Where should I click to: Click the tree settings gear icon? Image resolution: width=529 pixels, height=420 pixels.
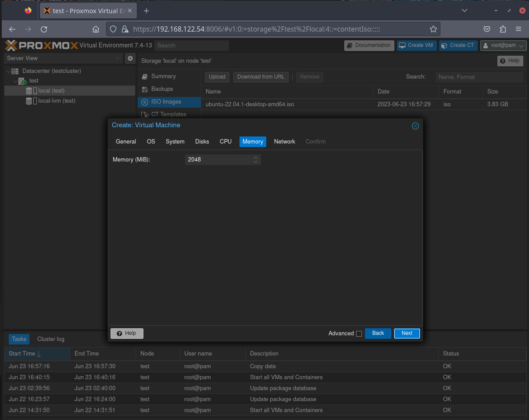point(130,58)
